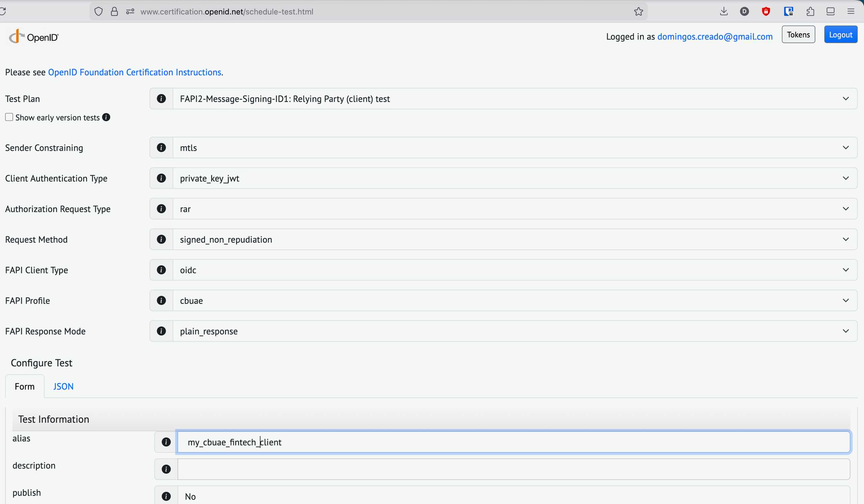
Task: Click the Logout button
Action: click(841, 34)
